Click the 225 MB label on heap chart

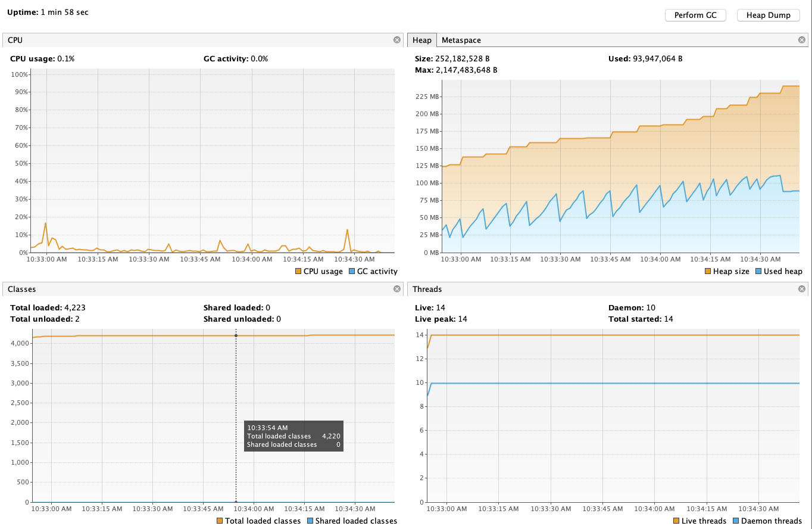click(426, 97)
